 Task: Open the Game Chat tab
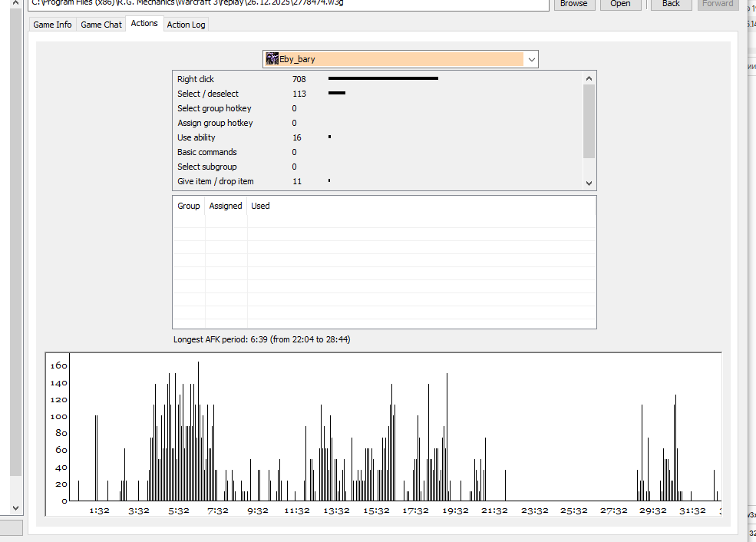pos(101,24)
